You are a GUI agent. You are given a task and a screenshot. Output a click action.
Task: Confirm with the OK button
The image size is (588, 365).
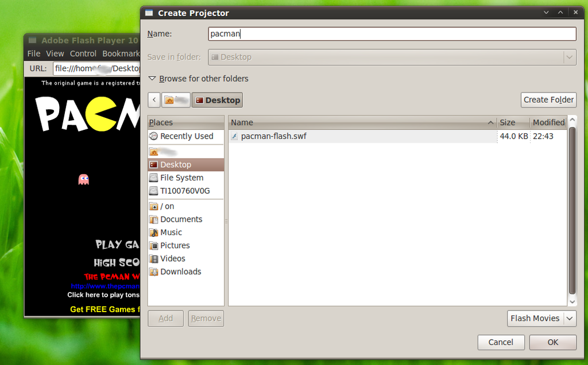553,342
